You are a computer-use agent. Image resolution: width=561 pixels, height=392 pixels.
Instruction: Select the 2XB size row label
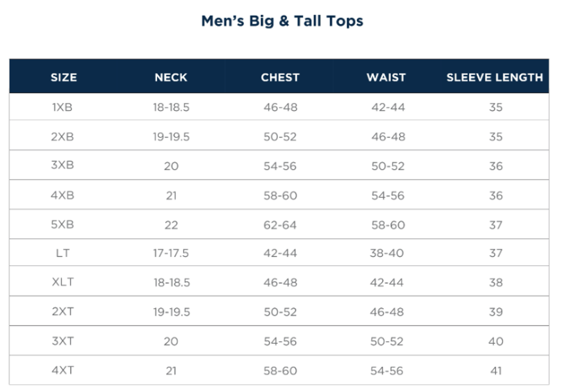[62, 137]
